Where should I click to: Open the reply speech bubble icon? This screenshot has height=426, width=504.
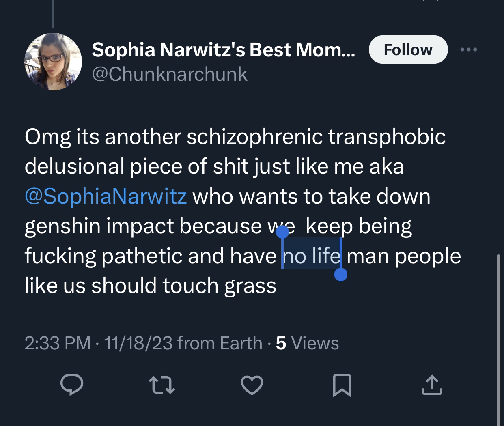(72, 385)
